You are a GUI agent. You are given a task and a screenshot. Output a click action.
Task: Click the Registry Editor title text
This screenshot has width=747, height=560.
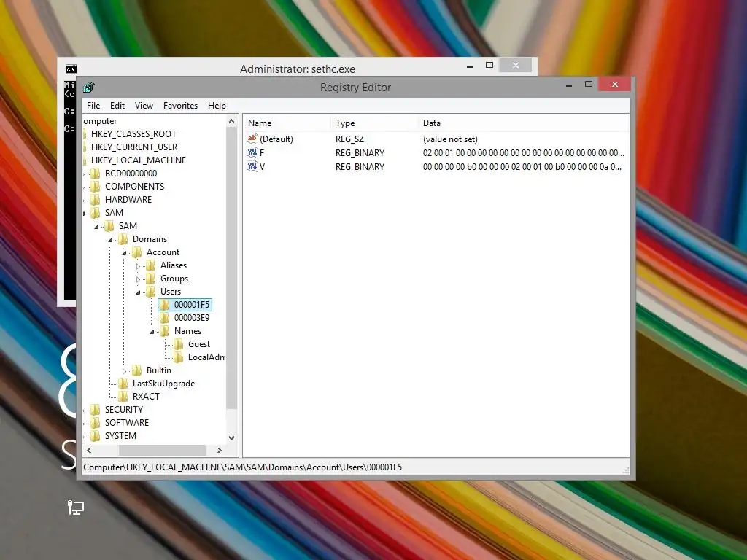pyautogui.click(x=355, y=87)
